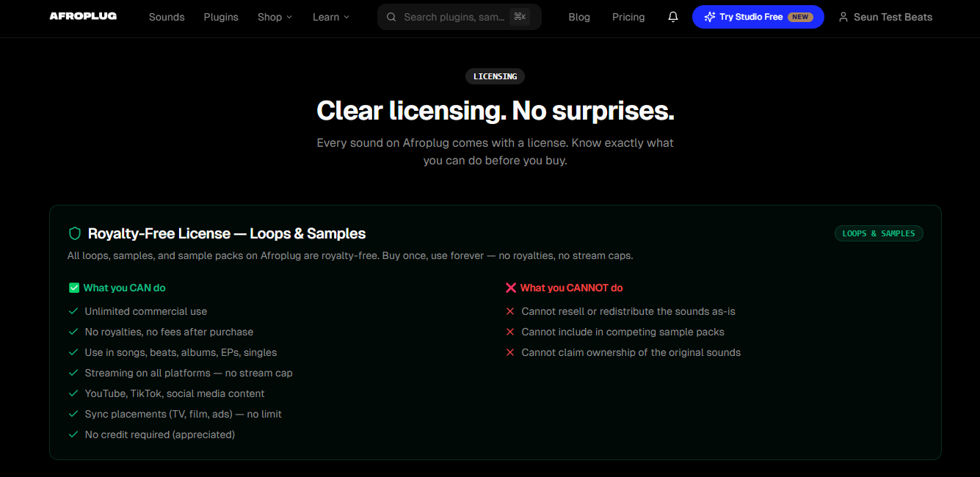Click the red X beside What you CANNOT do
Screen dimensions: 980x477
(511, 288)
